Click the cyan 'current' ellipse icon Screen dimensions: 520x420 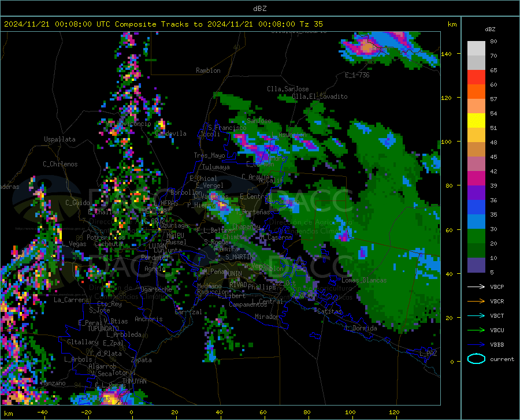click(x=476, y=359)
